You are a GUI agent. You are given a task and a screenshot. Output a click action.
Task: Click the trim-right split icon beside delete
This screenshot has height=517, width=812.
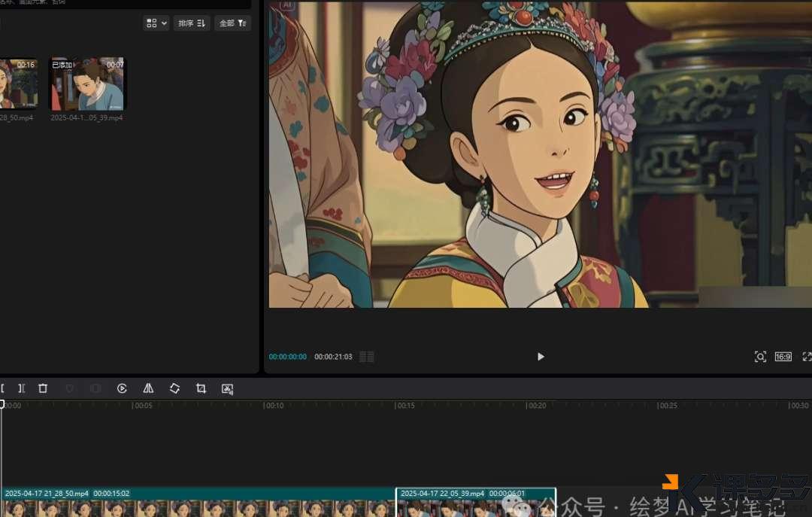point(21,388)
